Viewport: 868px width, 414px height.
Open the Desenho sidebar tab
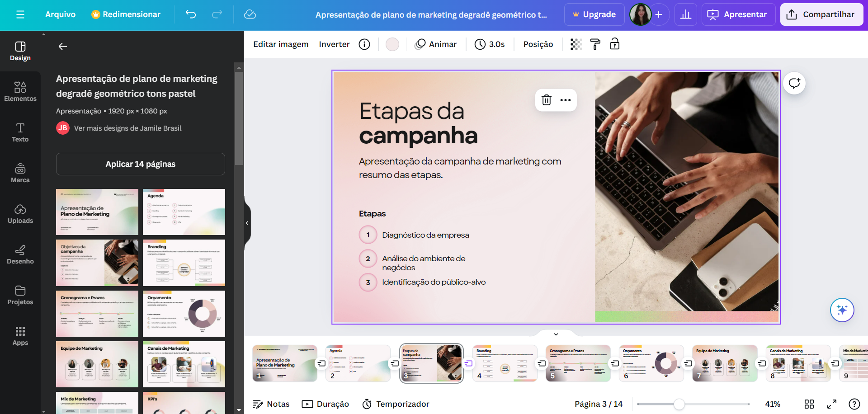pos(20,254)
